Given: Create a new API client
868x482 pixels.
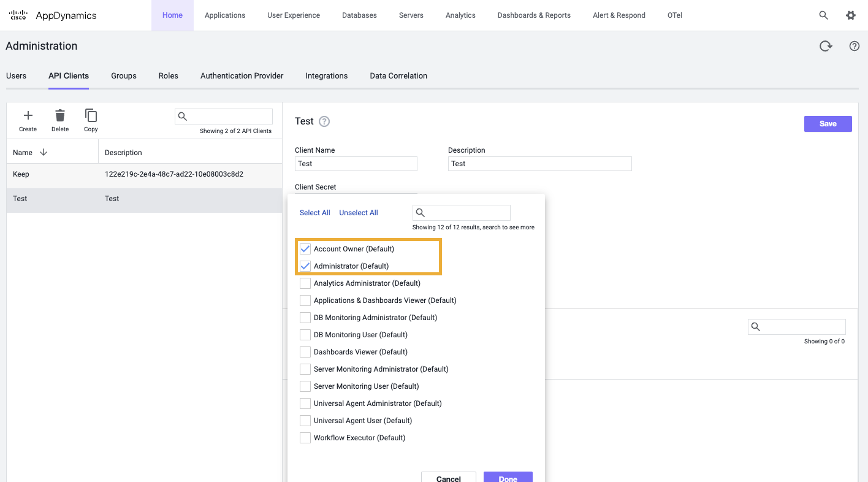Looking at the screenshot, I should click(x=28, y=120).
